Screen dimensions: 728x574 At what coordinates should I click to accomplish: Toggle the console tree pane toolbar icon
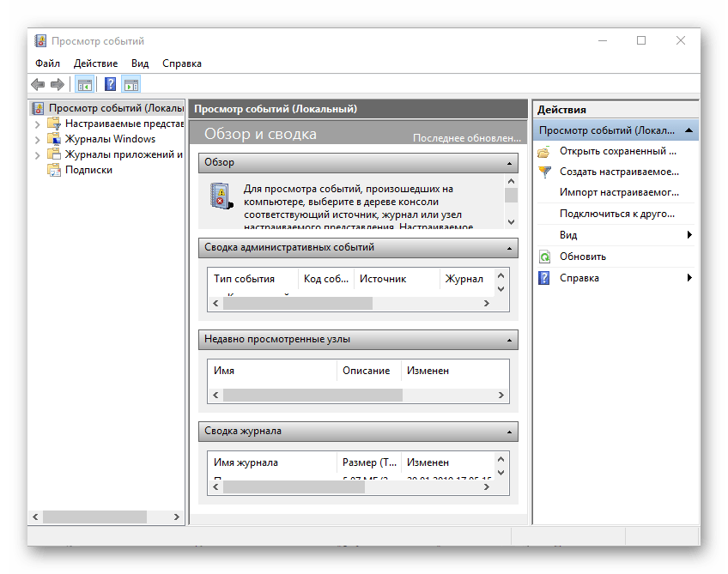tap(84, 84)
